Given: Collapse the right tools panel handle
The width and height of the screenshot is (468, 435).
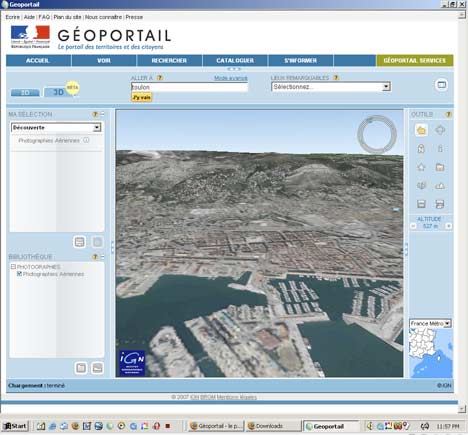Looking at the screenshot, I should (406, 249).
